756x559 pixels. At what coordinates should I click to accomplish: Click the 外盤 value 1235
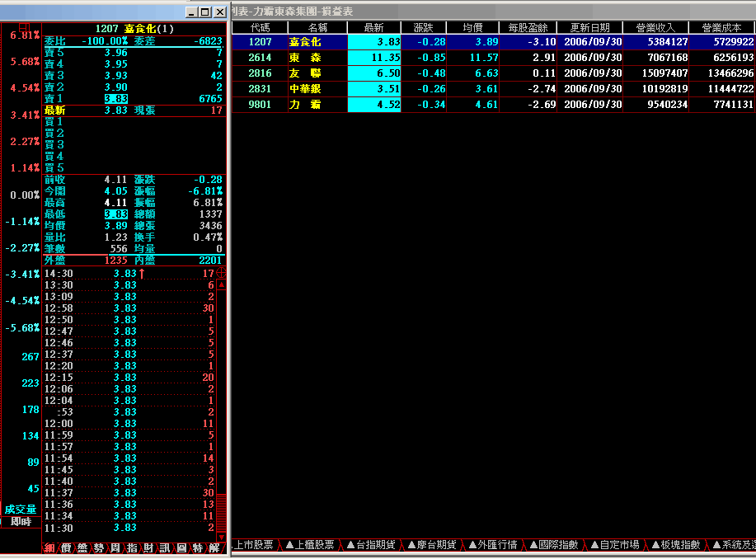[x=115, y=261]
